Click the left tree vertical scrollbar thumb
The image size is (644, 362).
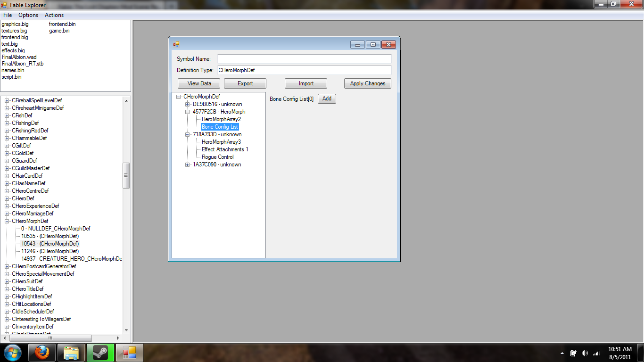click(126, 175)
